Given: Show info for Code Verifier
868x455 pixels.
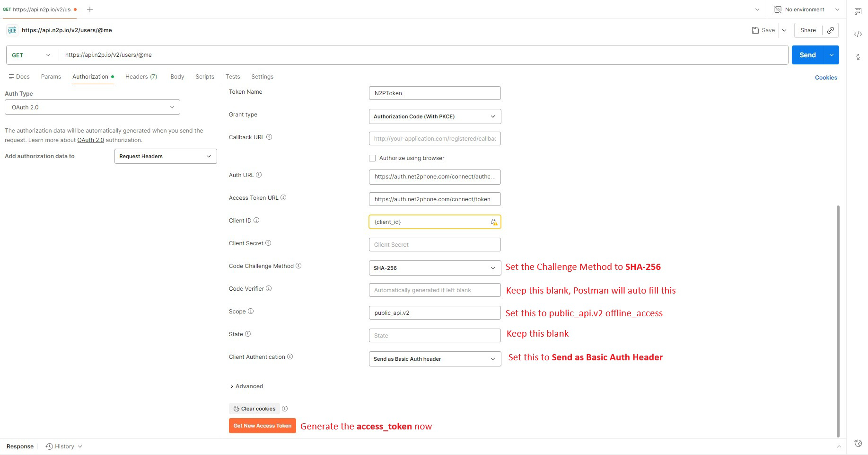Looking at the screenshot, I should 269,289.
